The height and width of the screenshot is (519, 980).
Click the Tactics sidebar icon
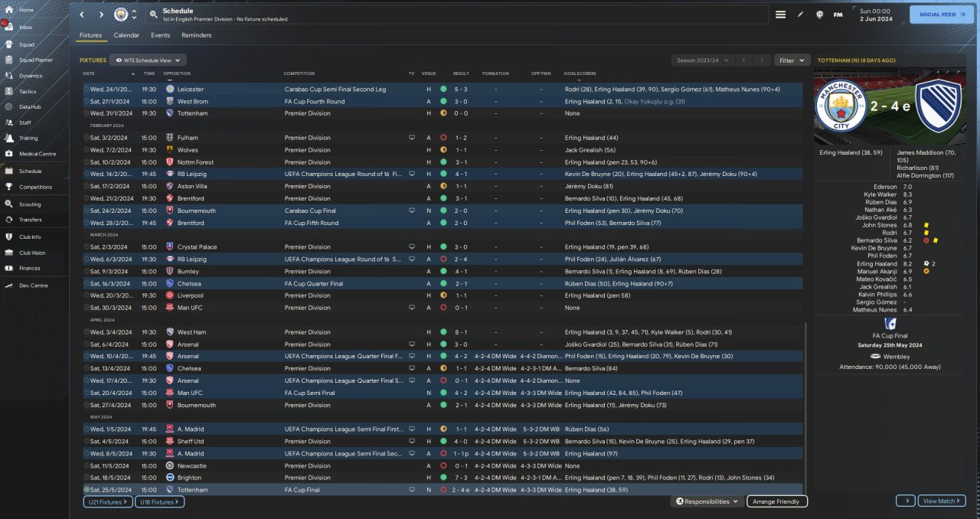tap(27, 90)
